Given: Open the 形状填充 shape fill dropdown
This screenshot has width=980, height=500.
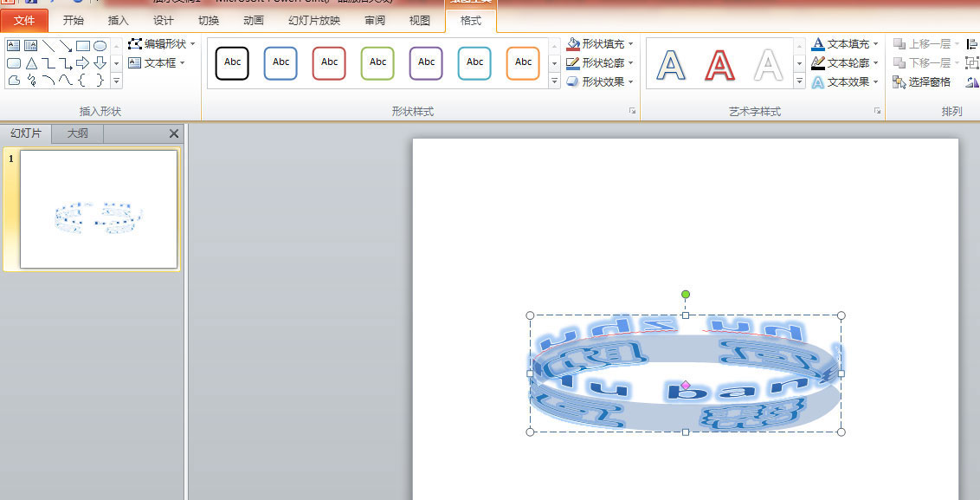Looking at the screenshot, I should [x=601, y=43].
